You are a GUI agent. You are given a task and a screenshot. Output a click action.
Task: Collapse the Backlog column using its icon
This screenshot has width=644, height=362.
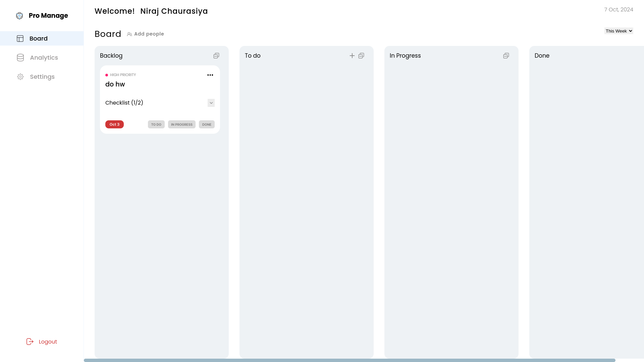pyautogui.click(x=216, y=55)
